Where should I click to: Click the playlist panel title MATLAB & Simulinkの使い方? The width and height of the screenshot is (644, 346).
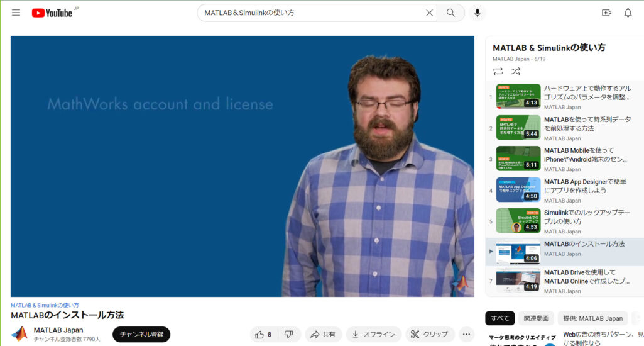[x=548, y=48]
